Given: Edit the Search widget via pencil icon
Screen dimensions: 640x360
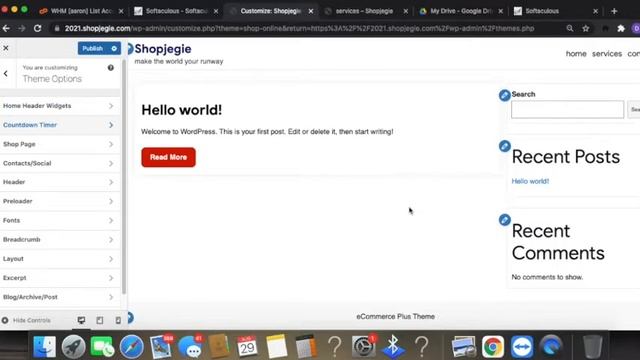Looking at the screenshot, I should (504, 95).
